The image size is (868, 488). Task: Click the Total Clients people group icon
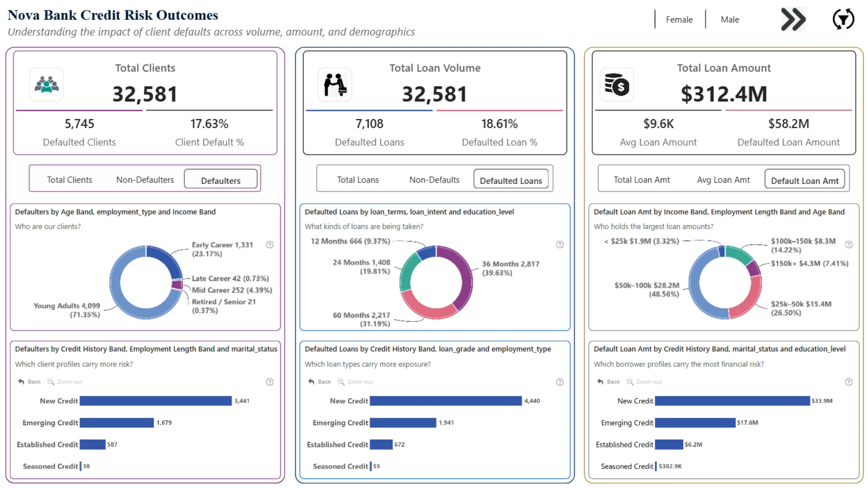47,84
